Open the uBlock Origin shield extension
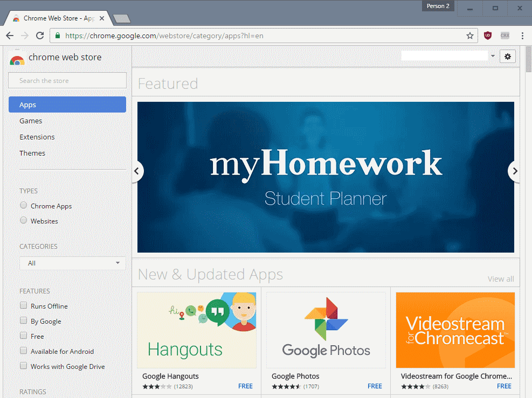 pyautogui.click(x=488, y=35)
